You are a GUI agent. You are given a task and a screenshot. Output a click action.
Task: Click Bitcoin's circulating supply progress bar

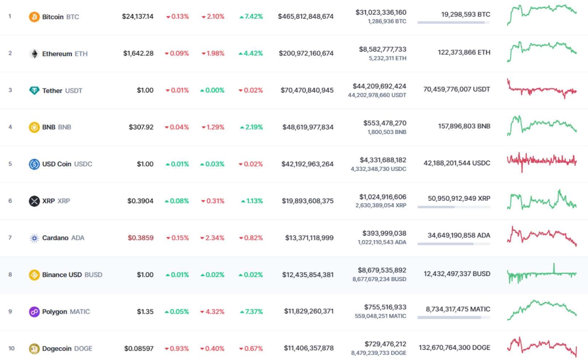click(454, 23)
